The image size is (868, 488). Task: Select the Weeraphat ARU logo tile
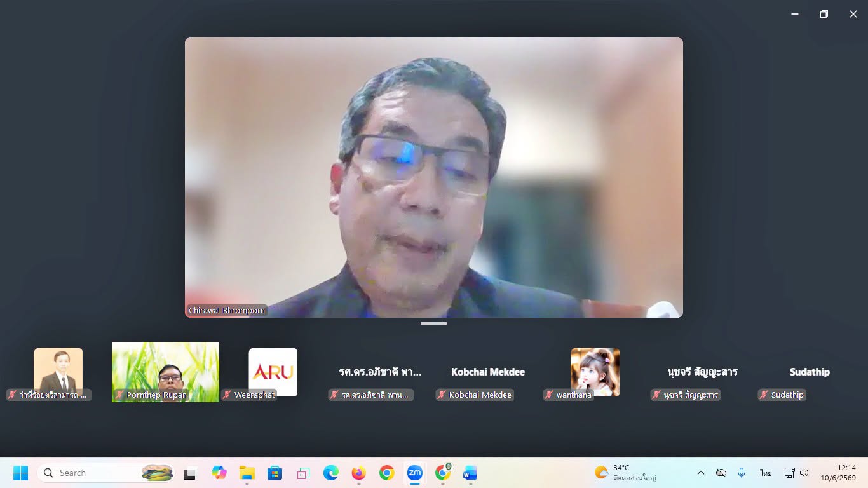(x=273, y=372)
